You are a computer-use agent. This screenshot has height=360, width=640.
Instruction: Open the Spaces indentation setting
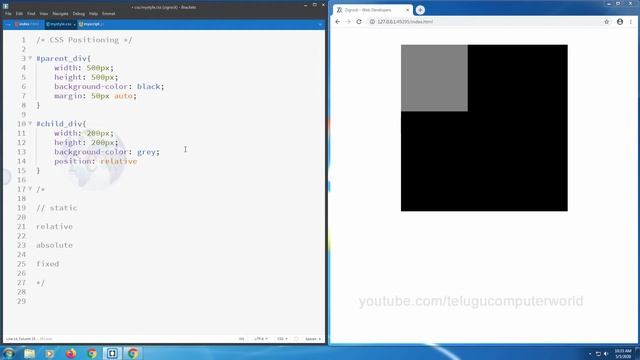(313, 339)
